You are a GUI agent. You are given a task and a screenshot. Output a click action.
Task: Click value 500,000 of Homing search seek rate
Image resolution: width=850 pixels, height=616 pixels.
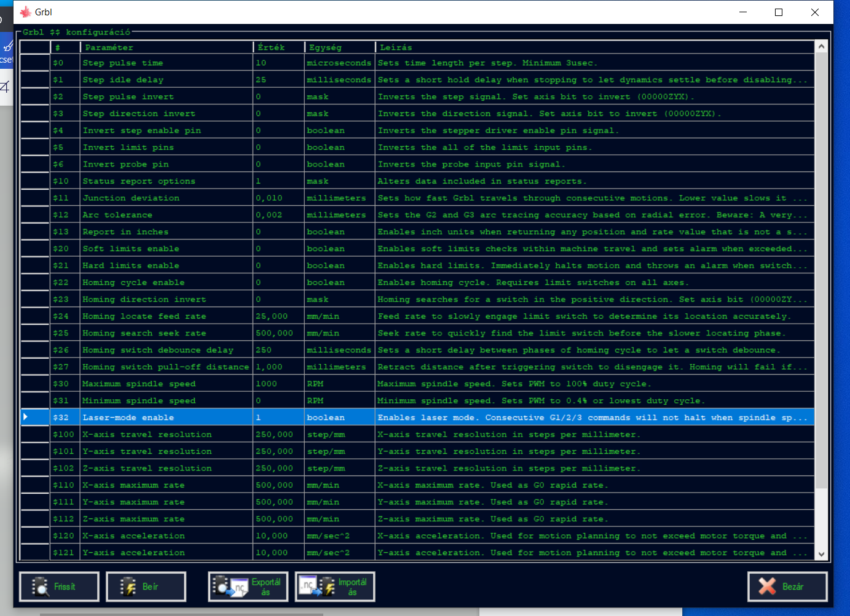coord(279,333)
